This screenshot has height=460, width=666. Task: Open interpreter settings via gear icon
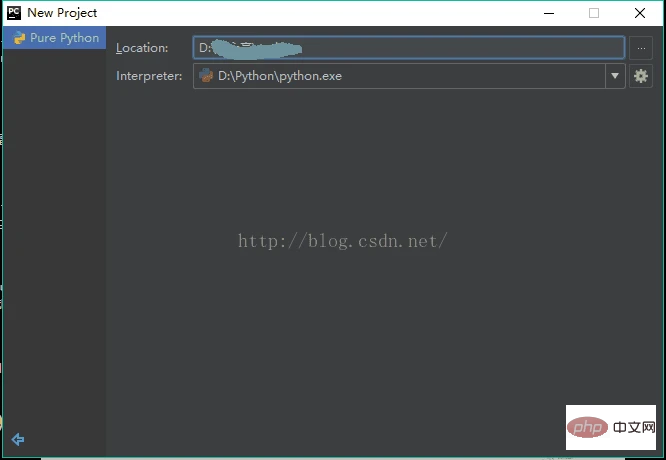pyautogui.click(x=641, y=76)
